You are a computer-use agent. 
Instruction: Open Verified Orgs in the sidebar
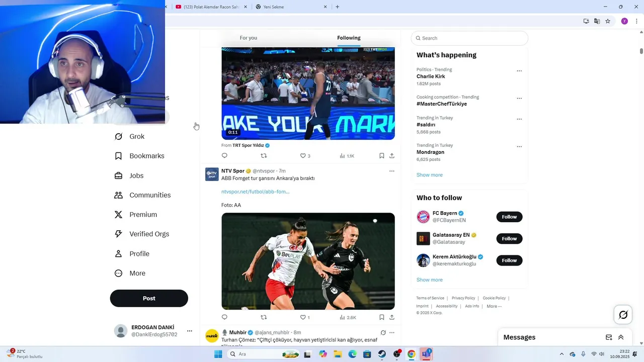141,234
